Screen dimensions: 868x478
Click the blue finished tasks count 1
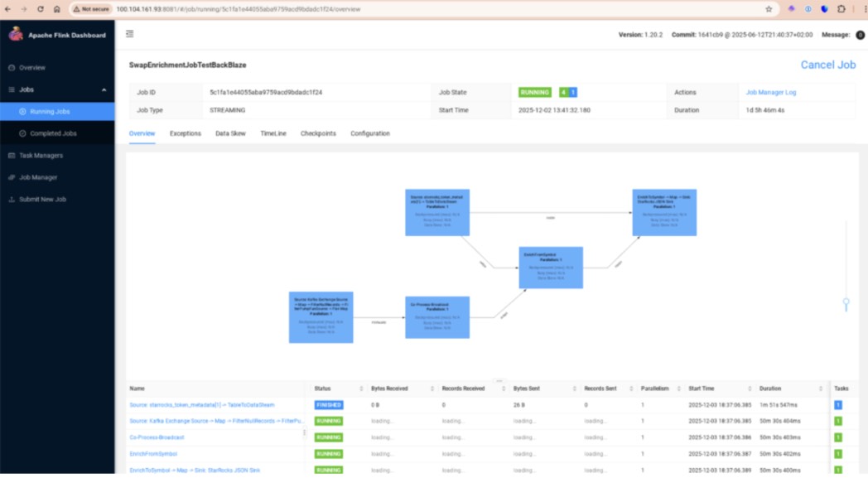573,93
